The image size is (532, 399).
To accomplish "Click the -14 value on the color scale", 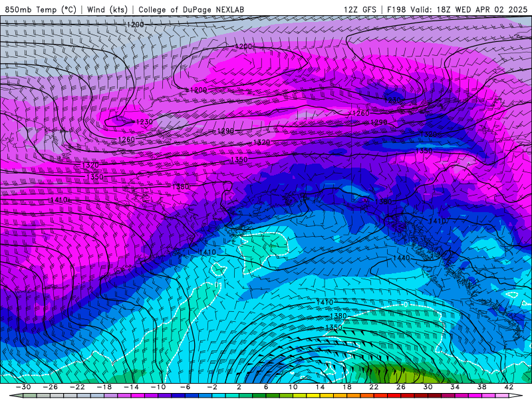I will (131, 387).
